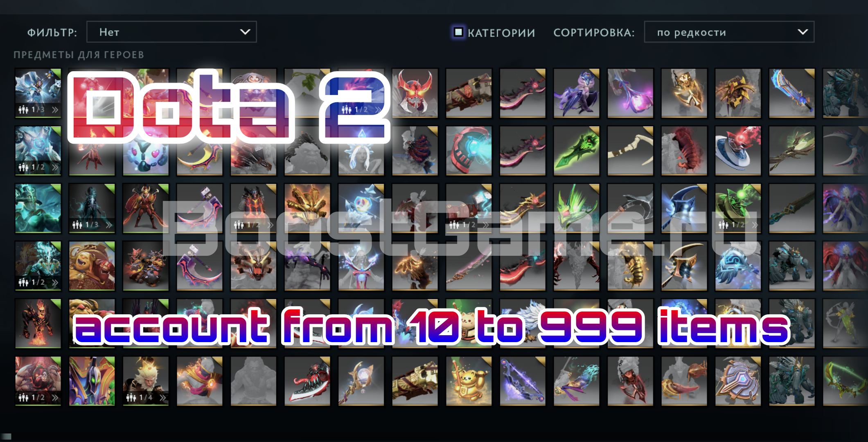Select the golden ogre hero set item

pos(92,266)
